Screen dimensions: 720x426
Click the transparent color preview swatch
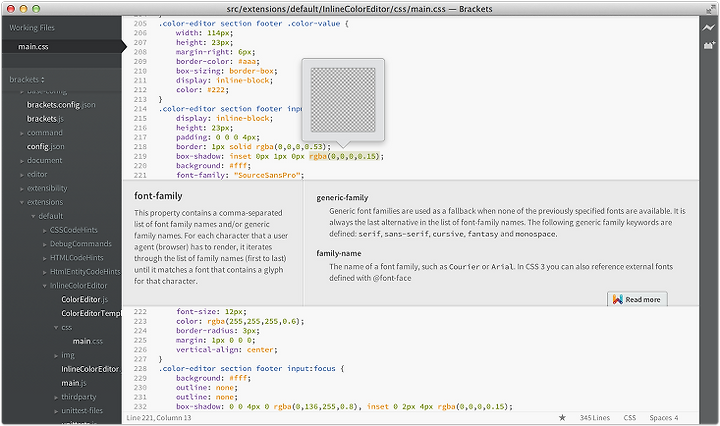[x=343, y=100]
